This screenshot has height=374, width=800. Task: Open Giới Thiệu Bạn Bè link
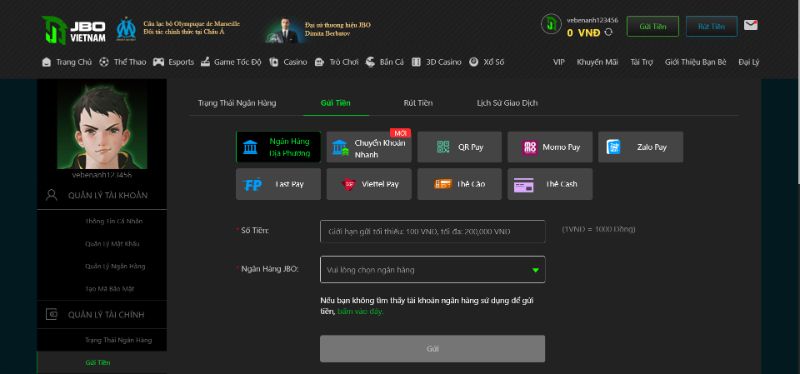click(x=695, y=62)
